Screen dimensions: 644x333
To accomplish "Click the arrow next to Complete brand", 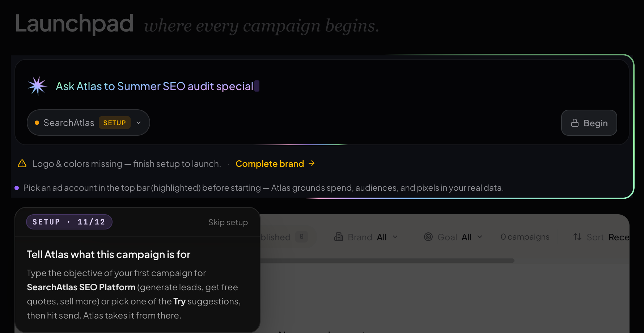I will (x=312, y=164).
